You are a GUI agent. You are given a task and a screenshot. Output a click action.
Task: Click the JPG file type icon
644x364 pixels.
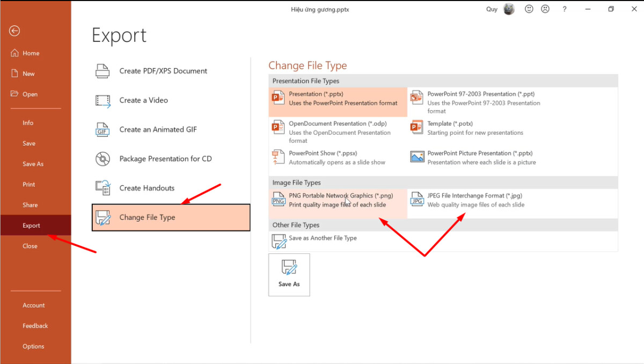click(x=417, y=200)
